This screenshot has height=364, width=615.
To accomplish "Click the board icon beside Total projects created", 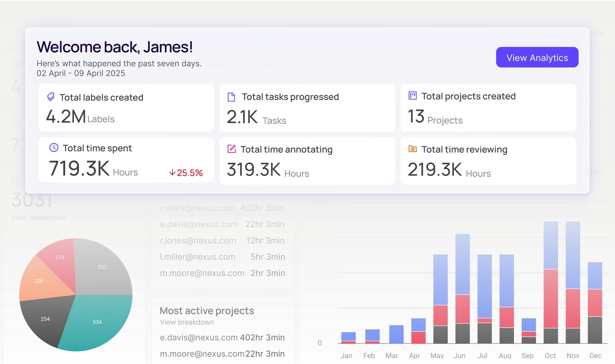I will coord(412,96).
